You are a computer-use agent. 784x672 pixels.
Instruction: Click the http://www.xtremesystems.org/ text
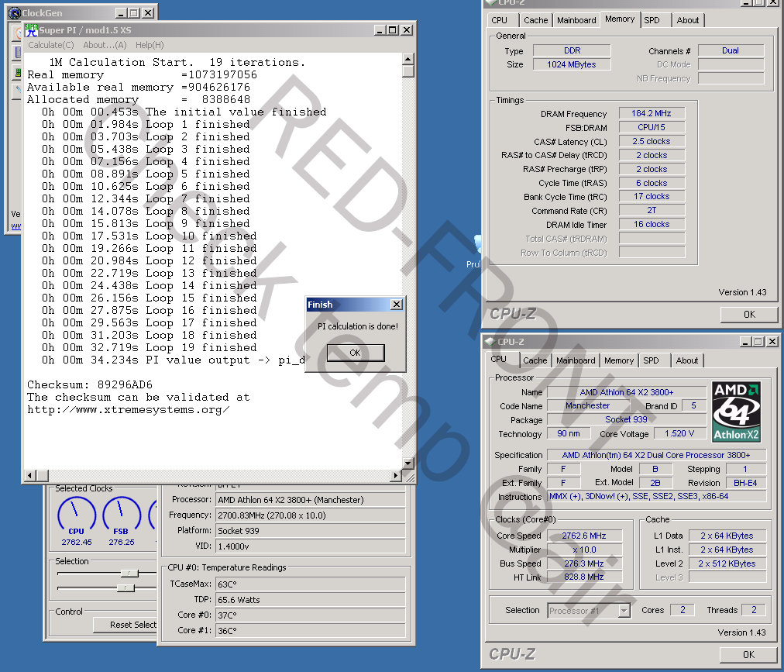(129, 410)
